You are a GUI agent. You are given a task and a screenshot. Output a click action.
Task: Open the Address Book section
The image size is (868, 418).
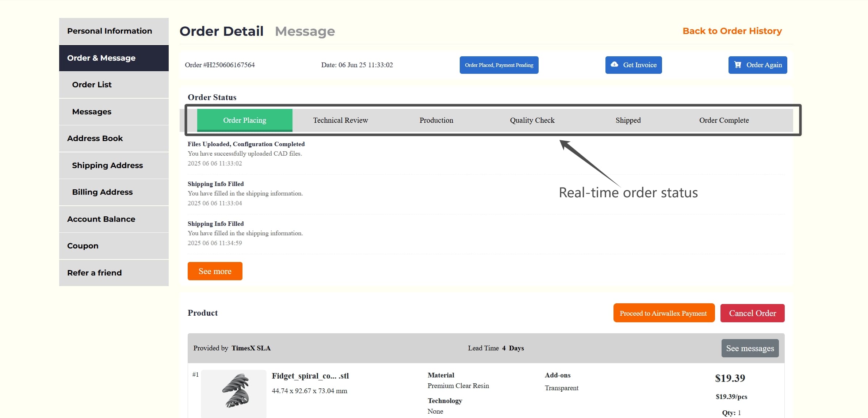[x=95, y=138]
